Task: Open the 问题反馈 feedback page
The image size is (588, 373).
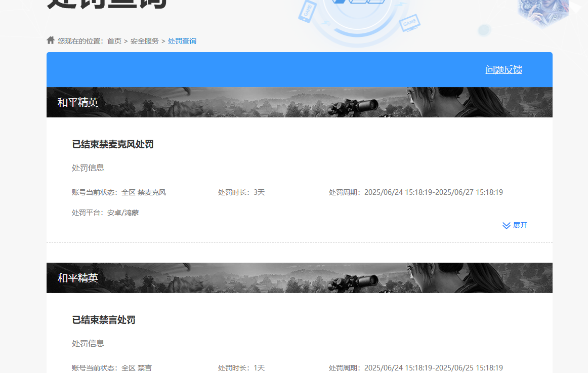Action: [x=503, y=69]
